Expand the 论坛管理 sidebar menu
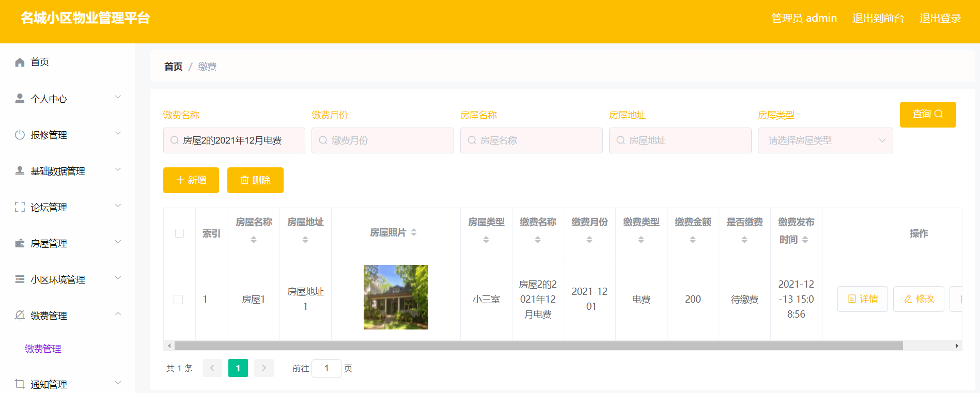This screenshot has width=980, height=393. pyautogui.click(x=118, y=206)
